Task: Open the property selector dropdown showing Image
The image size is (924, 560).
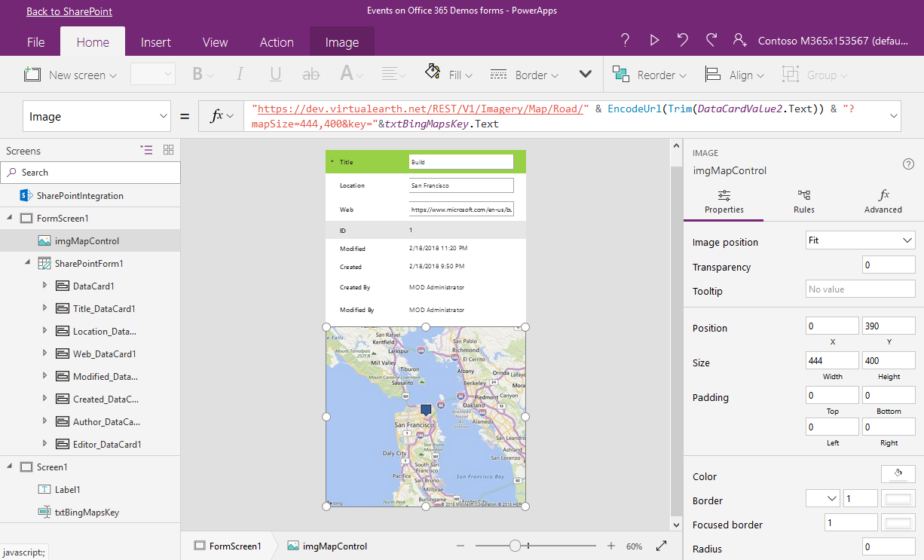Action: [x=97, y=117]
